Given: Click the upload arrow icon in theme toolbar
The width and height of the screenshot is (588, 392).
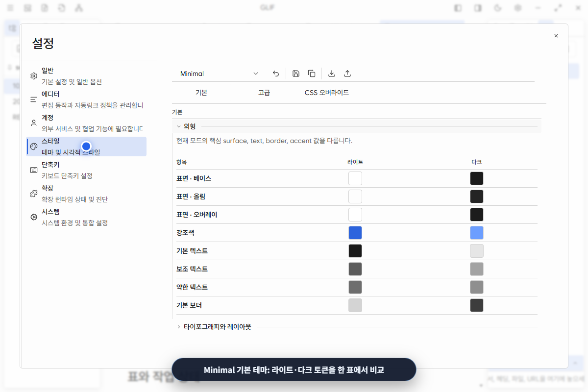Looking at the screenshot, I should (x=347, y=73).
